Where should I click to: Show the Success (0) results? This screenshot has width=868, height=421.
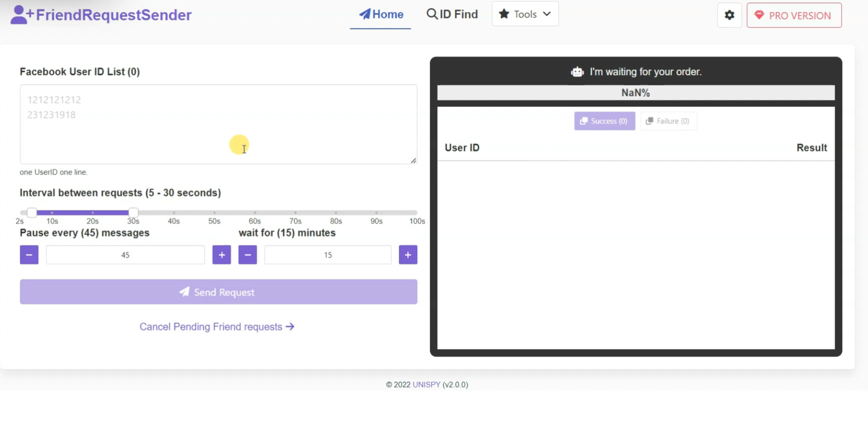(x=604, y=121)
